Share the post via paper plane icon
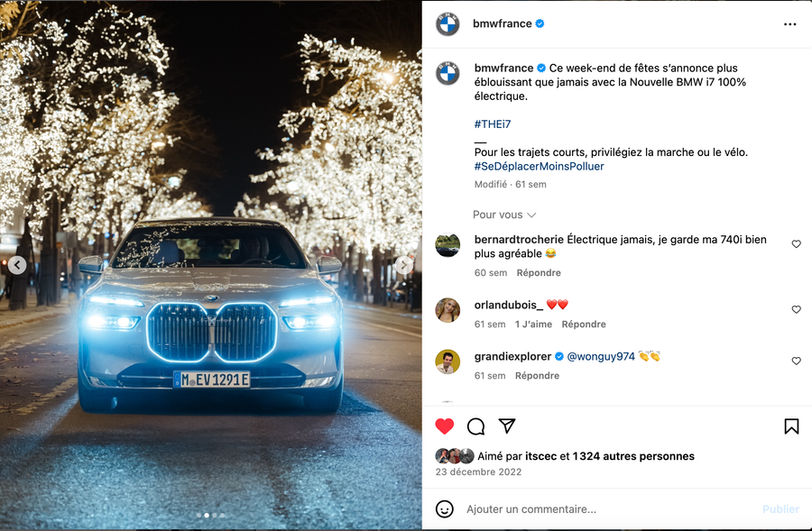Screen dimensions: 812x531 pyautogui.click(x=507, y=426)
